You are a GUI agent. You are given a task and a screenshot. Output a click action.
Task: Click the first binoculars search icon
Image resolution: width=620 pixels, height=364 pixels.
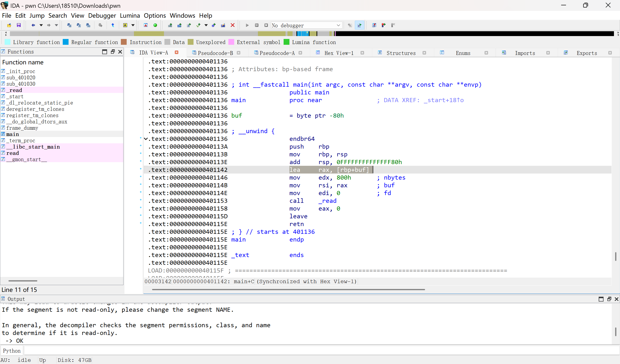point(69,25)
